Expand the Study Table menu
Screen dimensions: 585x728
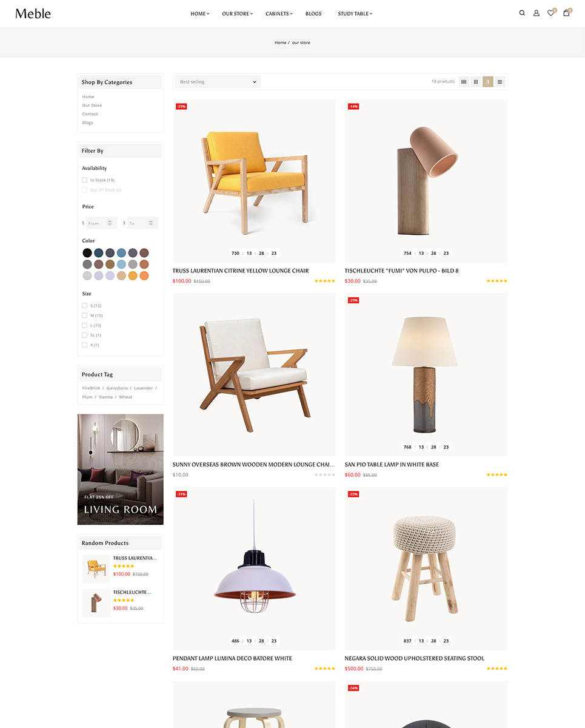click(355, 13)
